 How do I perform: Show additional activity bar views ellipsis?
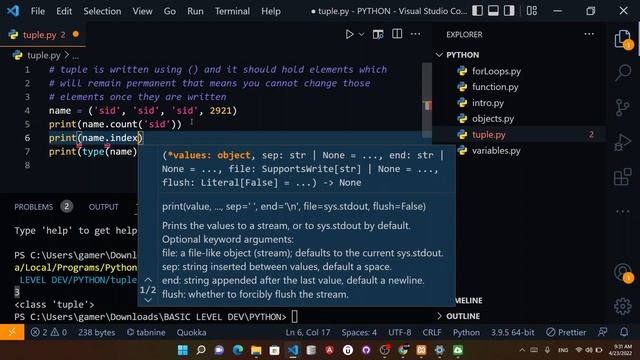coord(622,211)
